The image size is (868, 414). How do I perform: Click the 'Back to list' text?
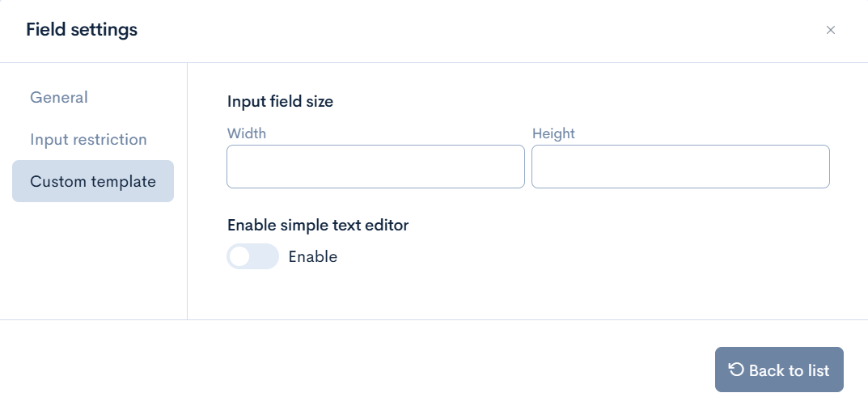point(789,370)
